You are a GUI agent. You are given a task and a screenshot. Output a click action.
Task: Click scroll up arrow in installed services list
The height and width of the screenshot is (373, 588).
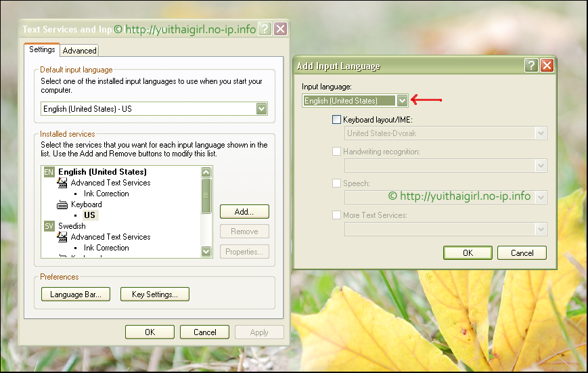click(206, 172)
